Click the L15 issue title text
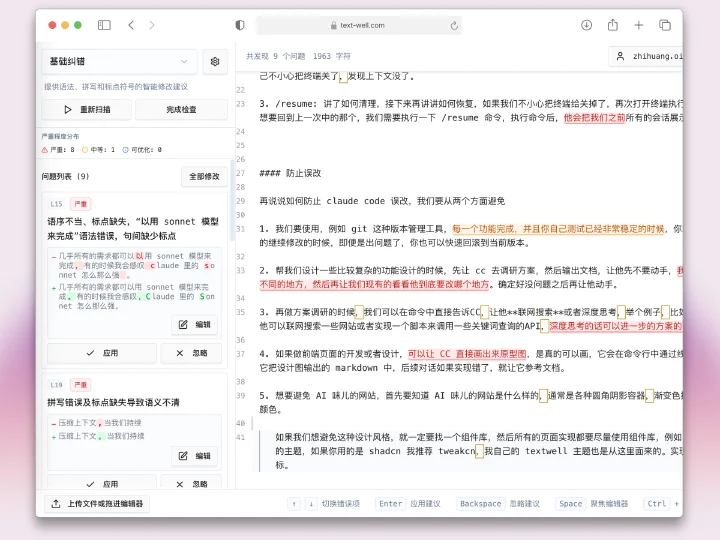Image resolution: width=720 pixels, height=540 pixels. click(x=133, y=229)
